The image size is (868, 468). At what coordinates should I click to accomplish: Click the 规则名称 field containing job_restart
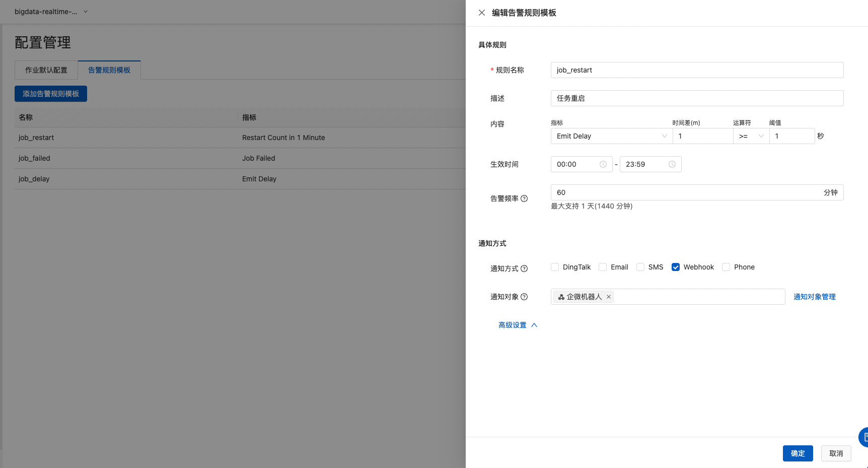tap(697, 70)
